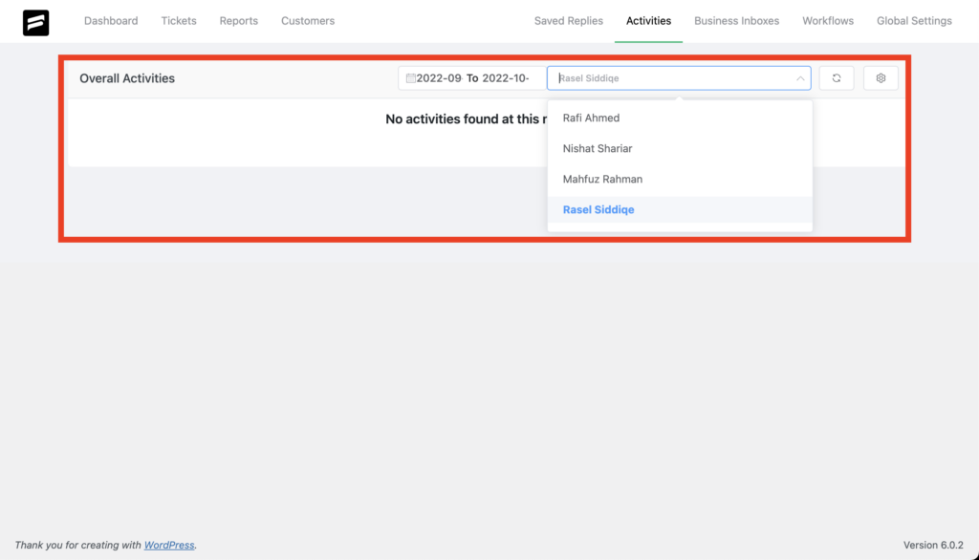Choose Nishat Shariar in dropdown
Screen dimensions: 979x560
click(x=680, y=148)
